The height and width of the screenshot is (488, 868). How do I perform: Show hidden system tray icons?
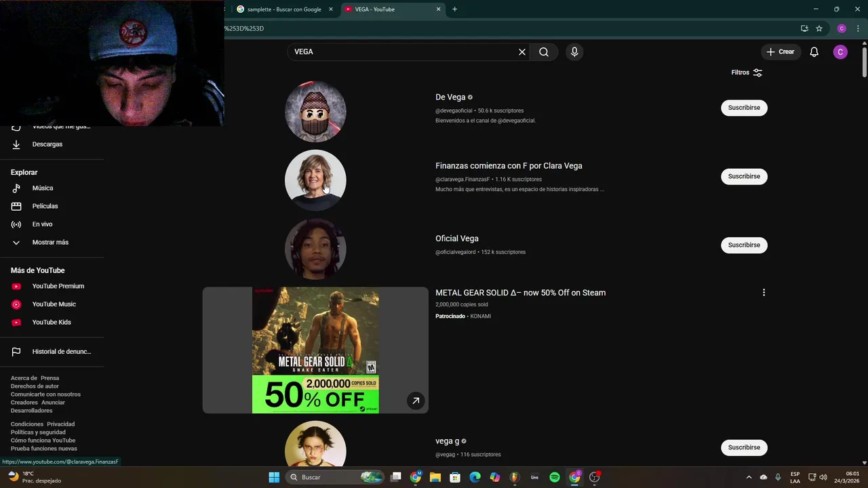[749, 477]
